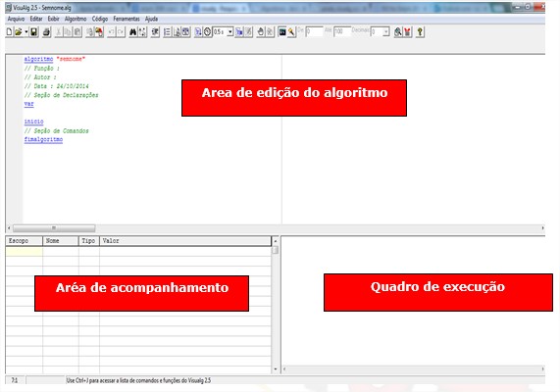
Task: Focus the 'De' random range field
Action: coord(314,32)
